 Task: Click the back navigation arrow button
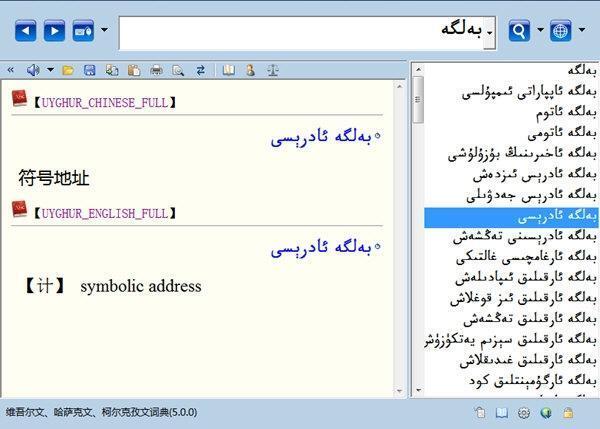(x=25, y=31)
